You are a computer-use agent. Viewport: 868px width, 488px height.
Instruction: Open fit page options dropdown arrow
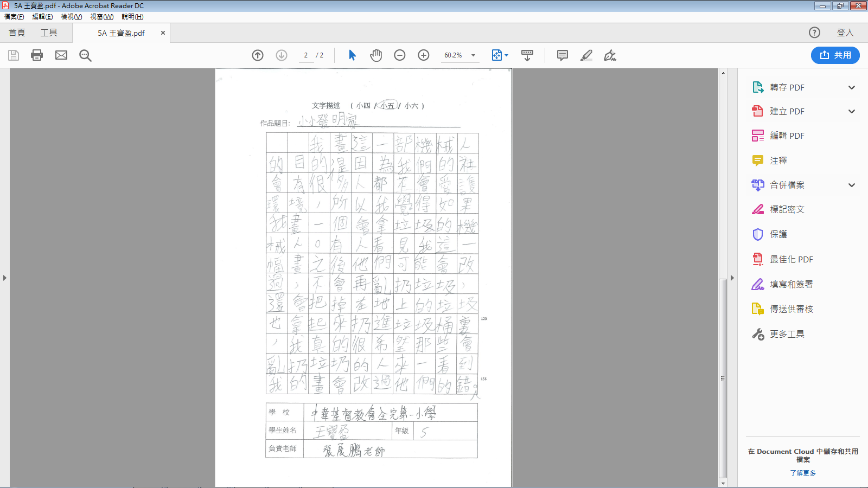pyautogui.click(x=507, y=55)
